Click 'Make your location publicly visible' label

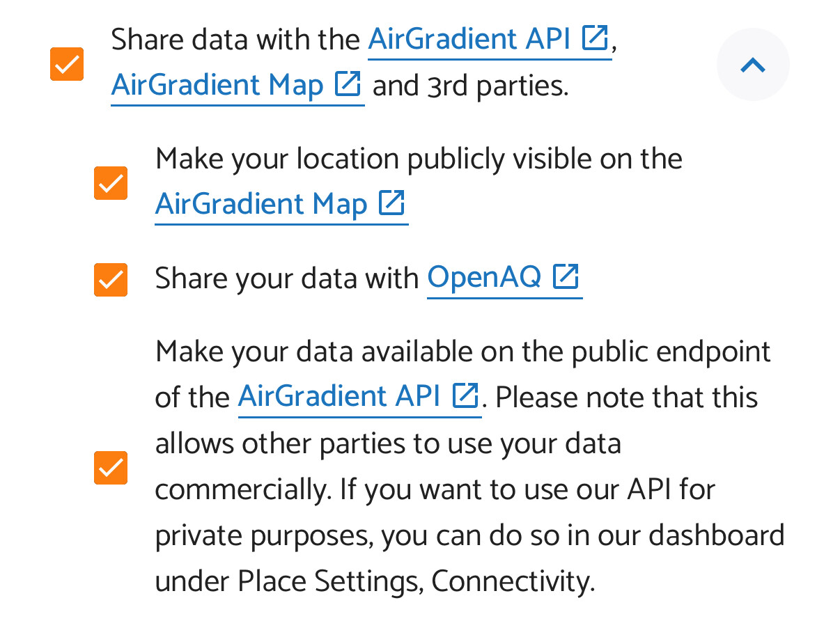[419, 159]
